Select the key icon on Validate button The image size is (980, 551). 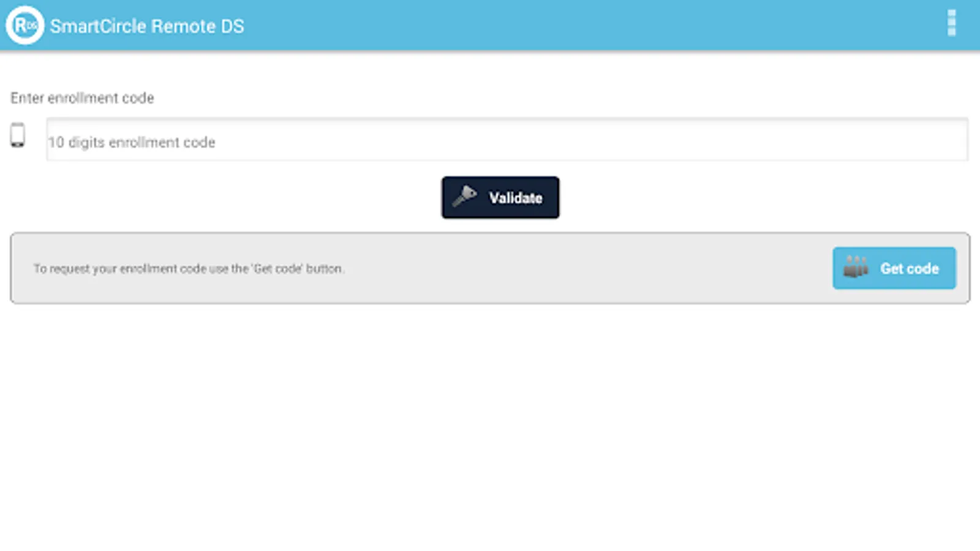click(464, 196)
